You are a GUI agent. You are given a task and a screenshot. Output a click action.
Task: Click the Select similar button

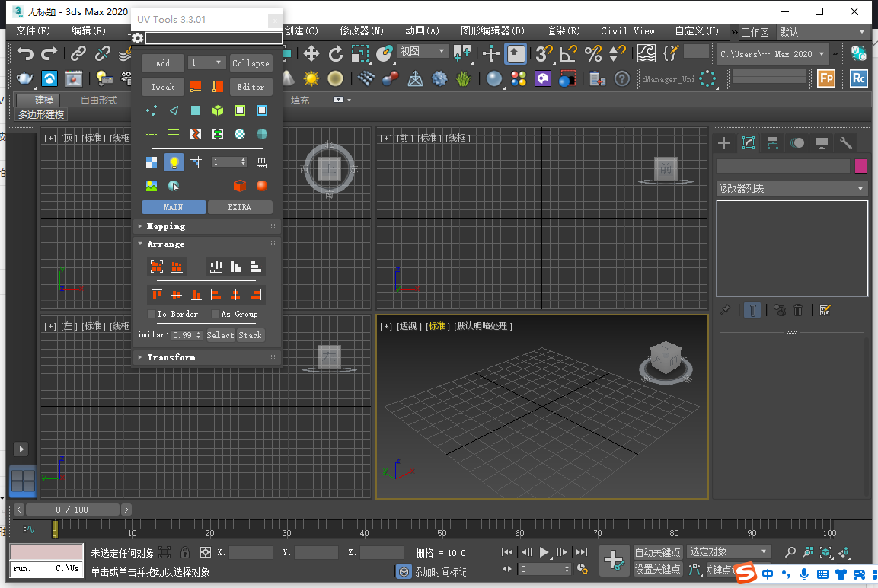[221, 335]
